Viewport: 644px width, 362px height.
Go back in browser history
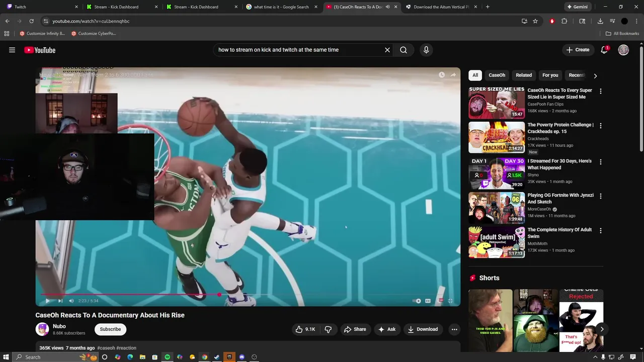(x=7, y=21)
